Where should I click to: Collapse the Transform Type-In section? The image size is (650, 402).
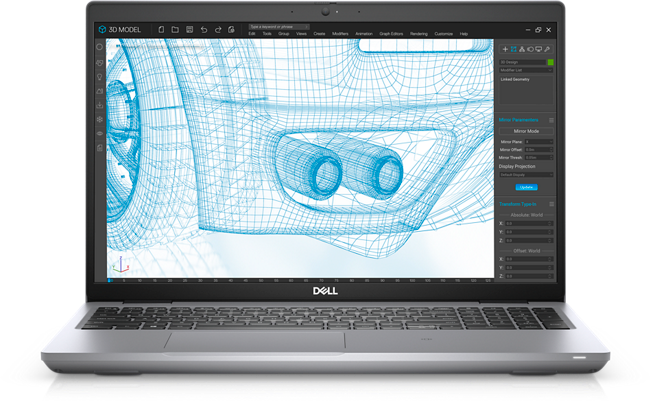click(551, 203)
